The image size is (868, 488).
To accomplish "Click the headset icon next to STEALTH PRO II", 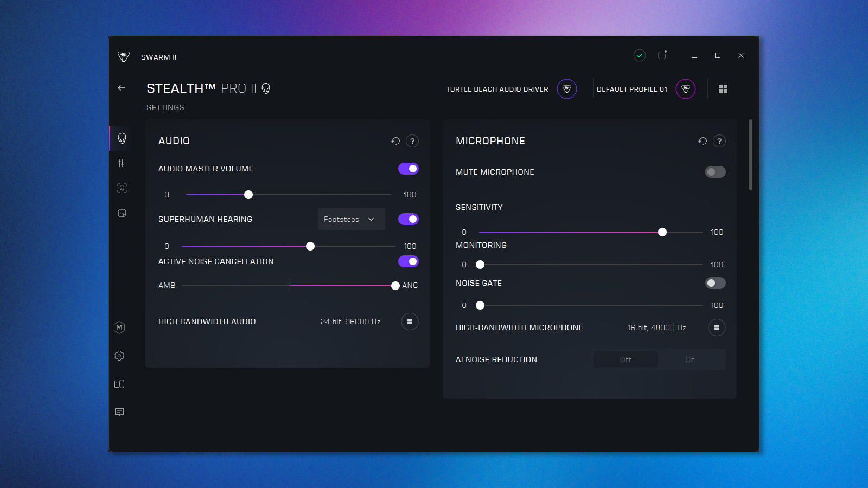I will (266, 88).
